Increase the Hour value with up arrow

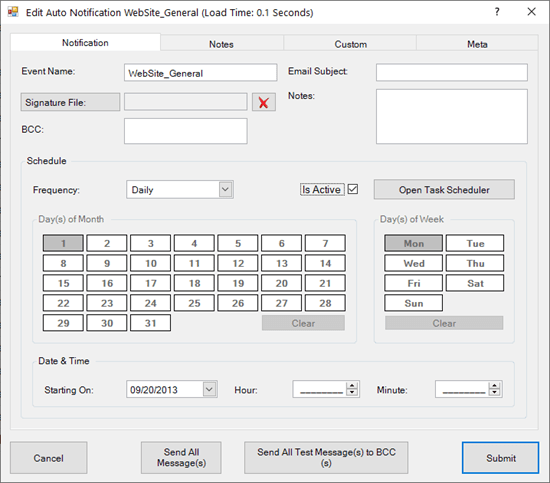point(352,385)
